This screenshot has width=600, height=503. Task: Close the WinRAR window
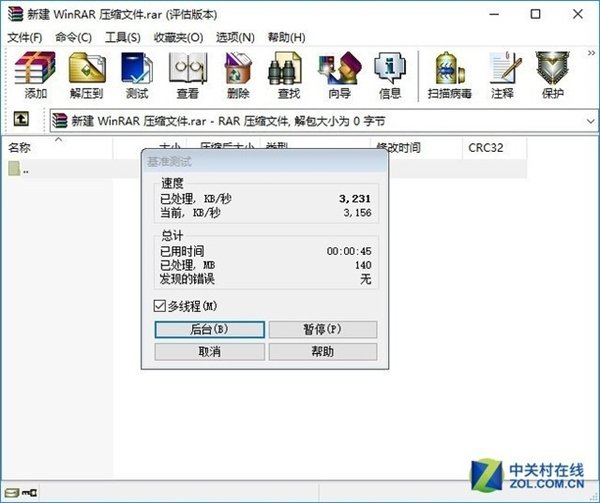577,15
